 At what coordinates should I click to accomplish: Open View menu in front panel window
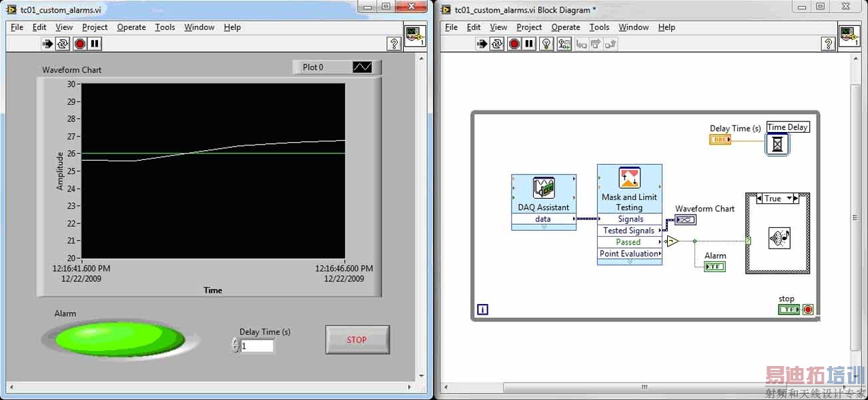coord(64,27)
